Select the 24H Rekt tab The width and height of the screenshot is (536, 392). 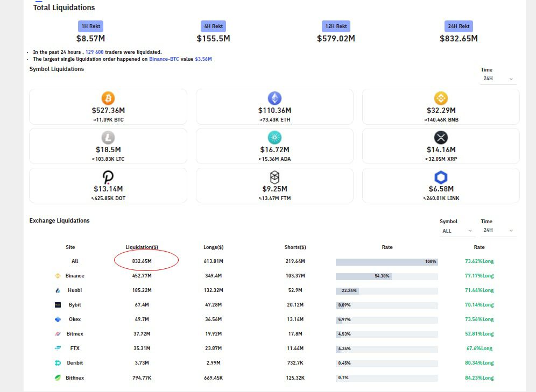coord(459,26)
